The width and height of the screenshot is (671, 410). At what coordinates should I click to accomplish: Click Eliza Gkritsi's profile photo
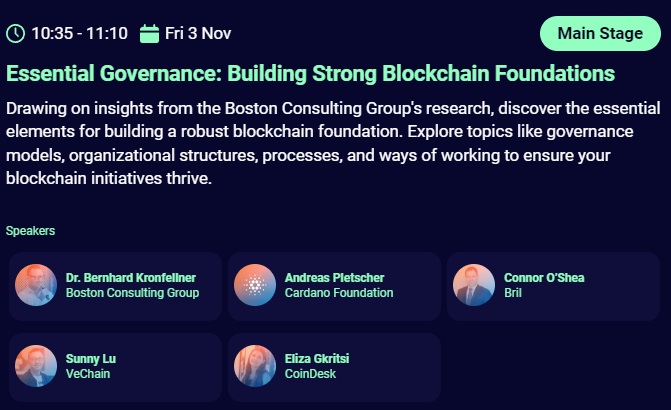pos(255,366)
